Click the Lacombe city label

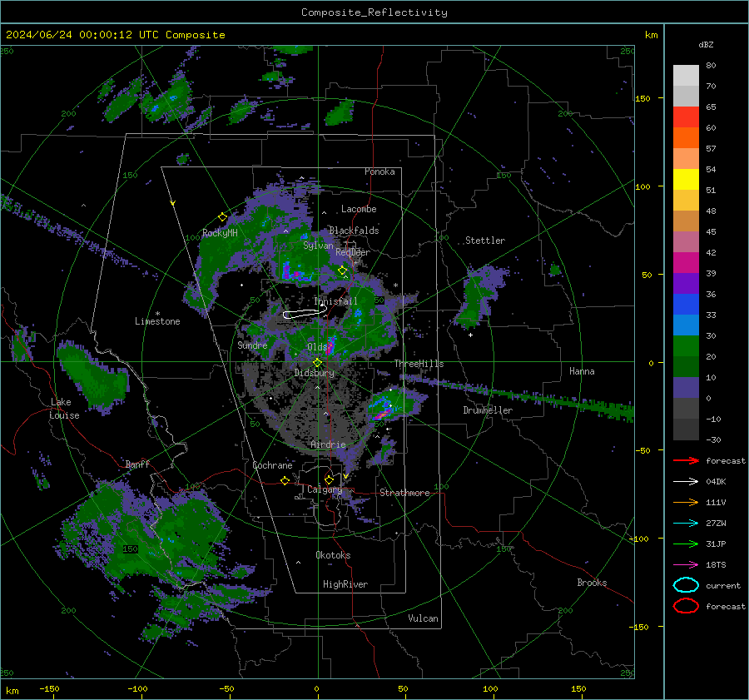pos(359,209)
